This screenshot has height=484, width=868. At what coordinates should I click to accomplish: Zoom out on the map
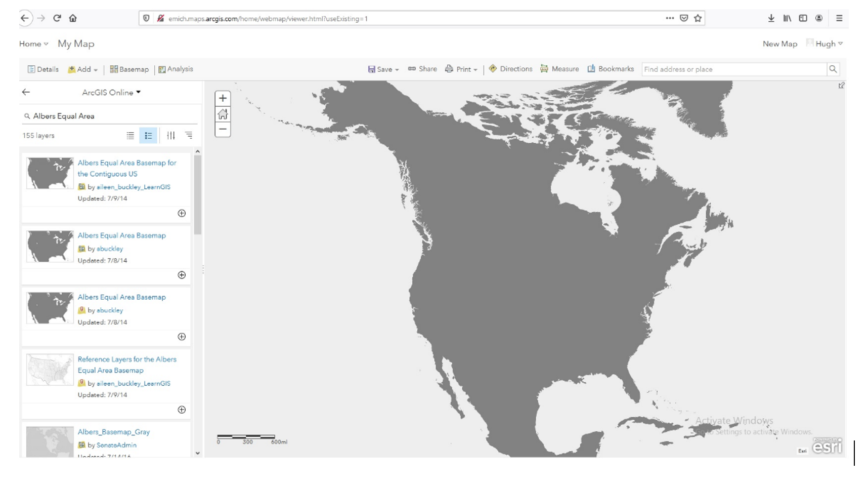click(223, 129)
